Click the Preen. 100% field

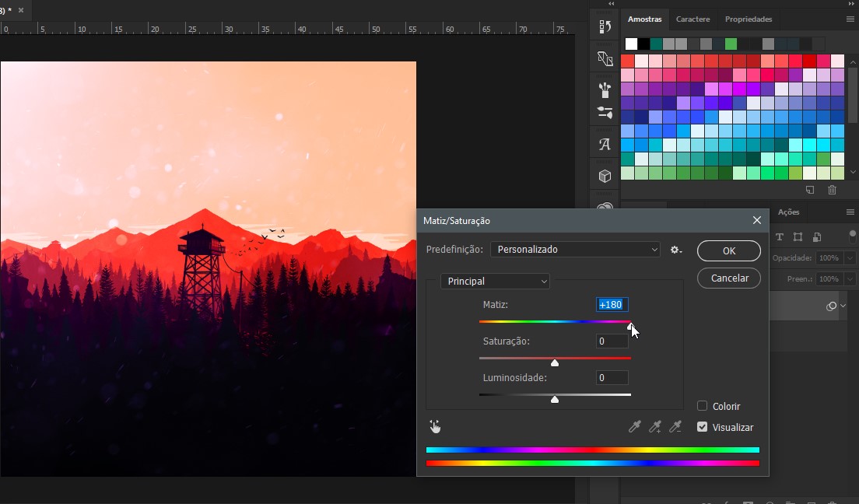pyautogui.click(x=830, y=279)
